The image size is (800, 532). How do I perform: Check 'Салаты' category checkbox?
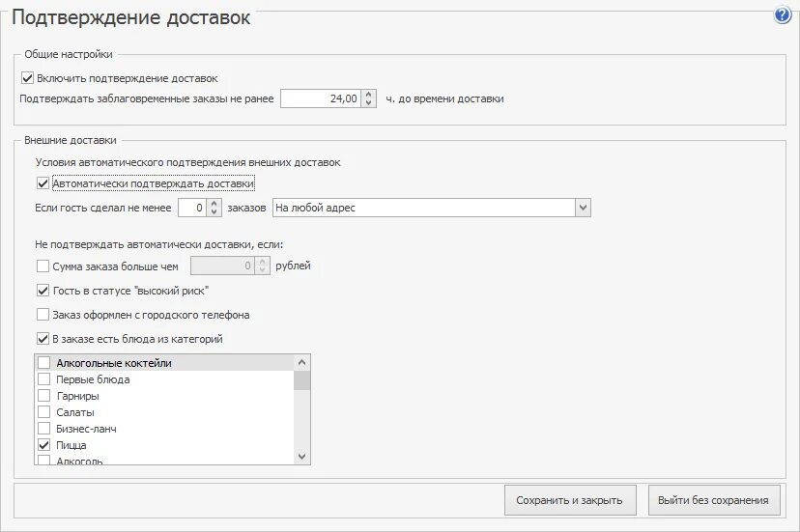coord(44,411)
